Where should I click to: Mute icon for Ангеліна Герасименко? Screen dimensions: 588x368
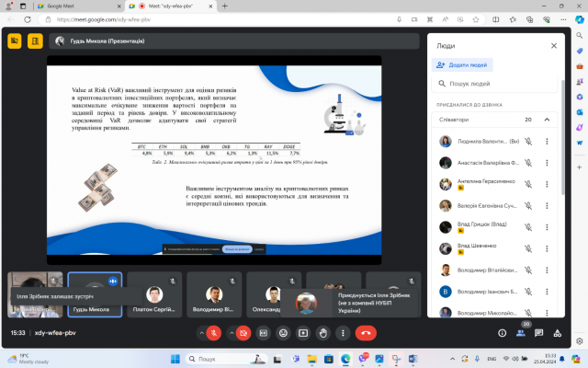pos(528,184)
